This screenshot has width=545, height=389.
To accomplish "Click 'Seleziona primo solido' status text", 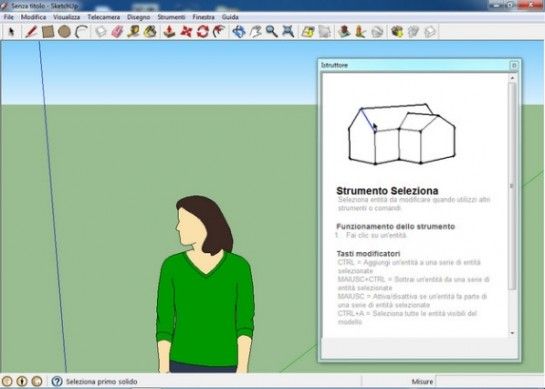I will [x=101, y=381].
